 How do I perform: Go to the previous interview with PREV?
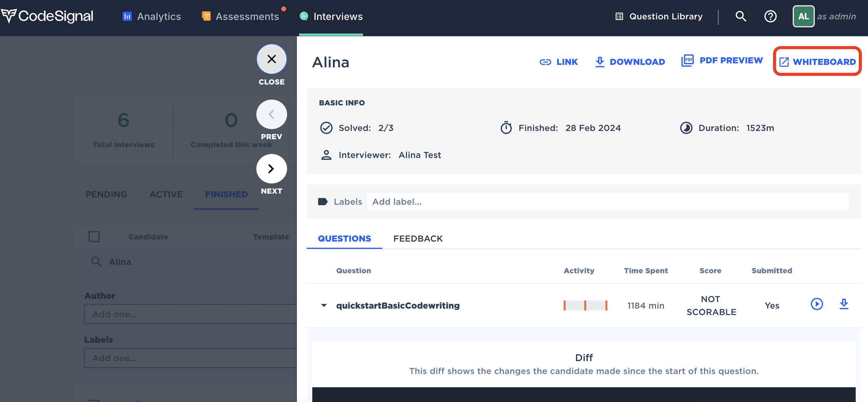(x=271, y=114)
